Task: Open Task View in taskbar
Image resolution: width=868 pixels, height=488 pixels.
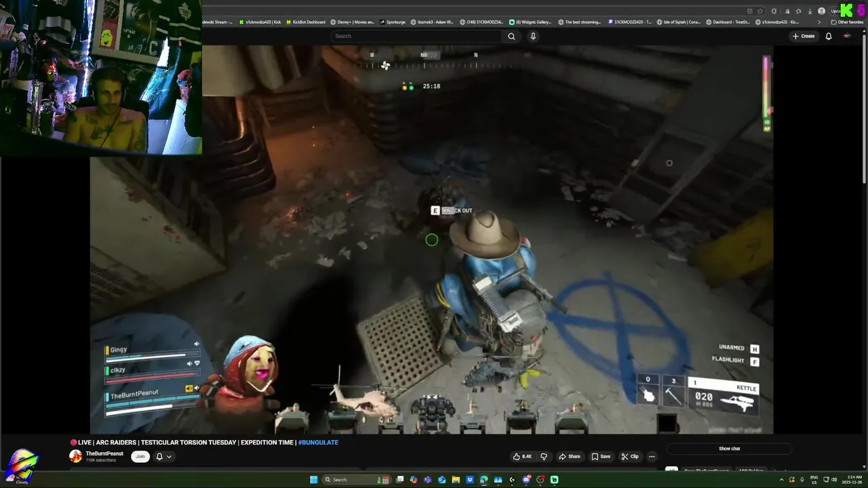Action: [x=399, y=480]
